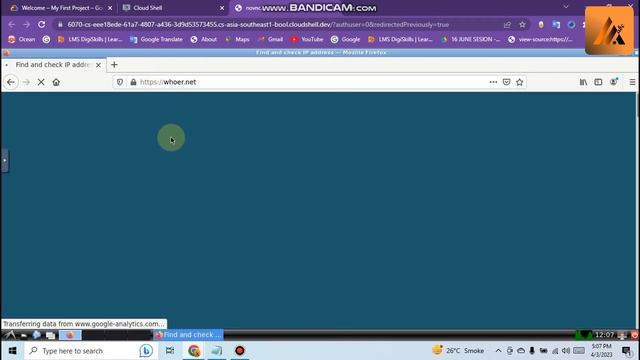640x360 pixels.
Task: Expand the side panel handle on left edge
Action: [4, 160]
